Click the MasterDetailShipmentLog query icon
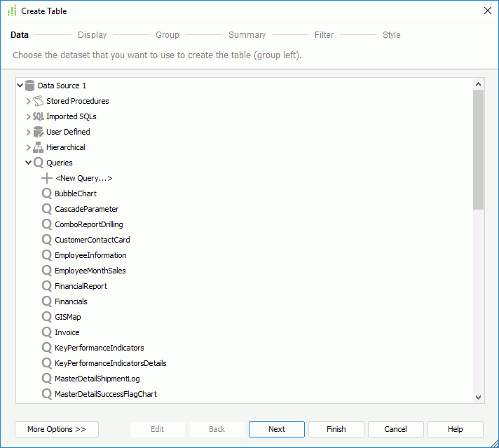This screenshot has height=448, width=499. pos(47,379)
